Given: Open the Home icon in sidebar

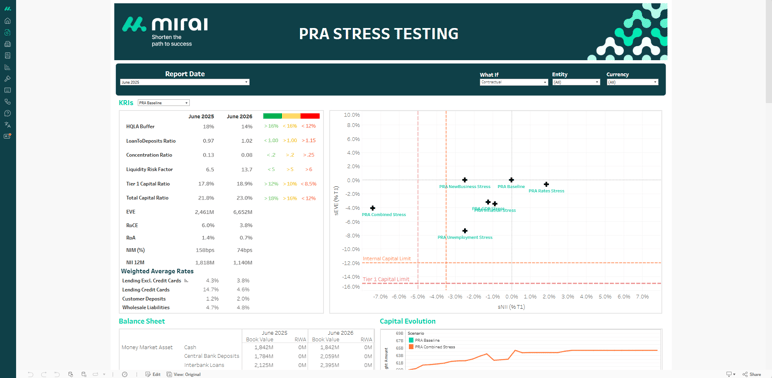Looking at the screenshot, I should click(7, 21).
